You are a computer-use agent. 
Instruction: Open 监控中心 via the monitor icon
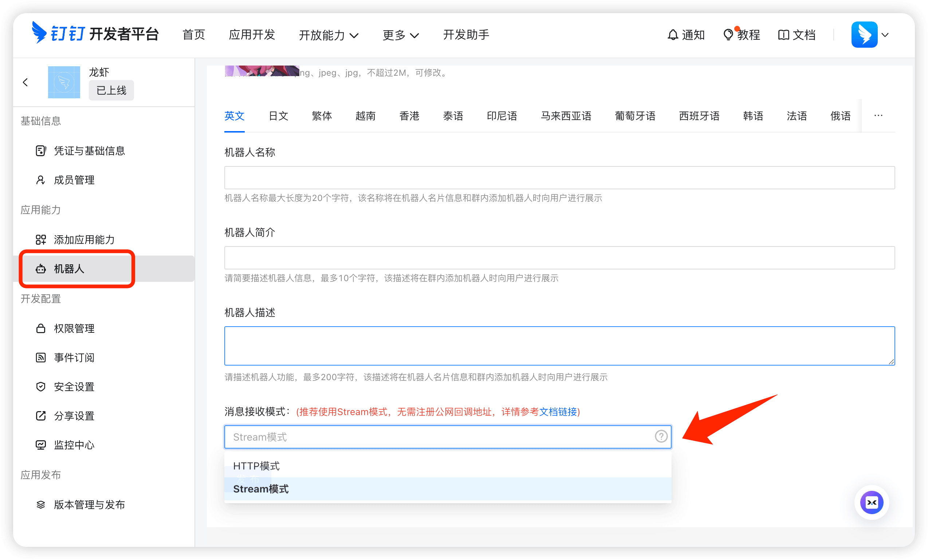[x=41, y=445]
